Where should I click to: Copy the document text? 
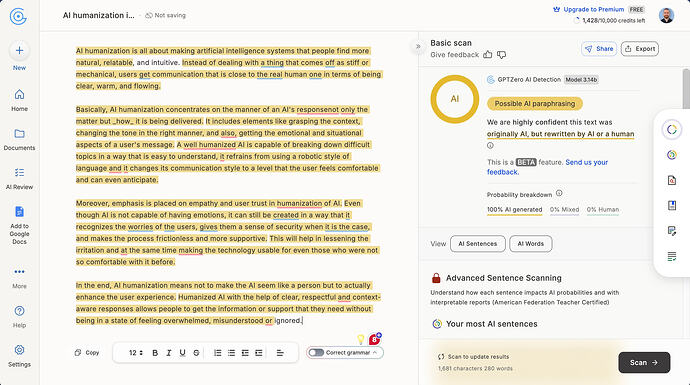tap(87, 352)
